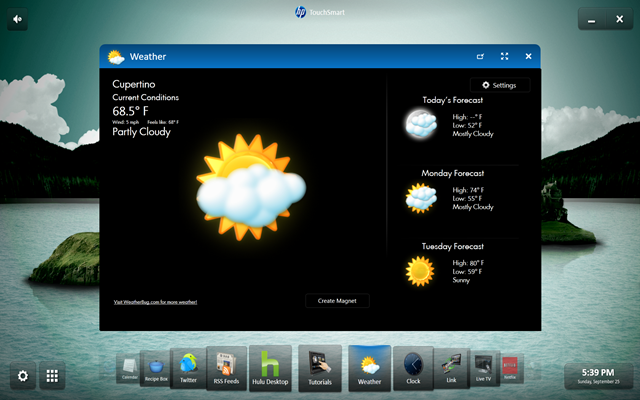Click the Partly Cloudy condition text
Image resolution: width=640 pixels, height=400 pixels.
click(141, 132)
